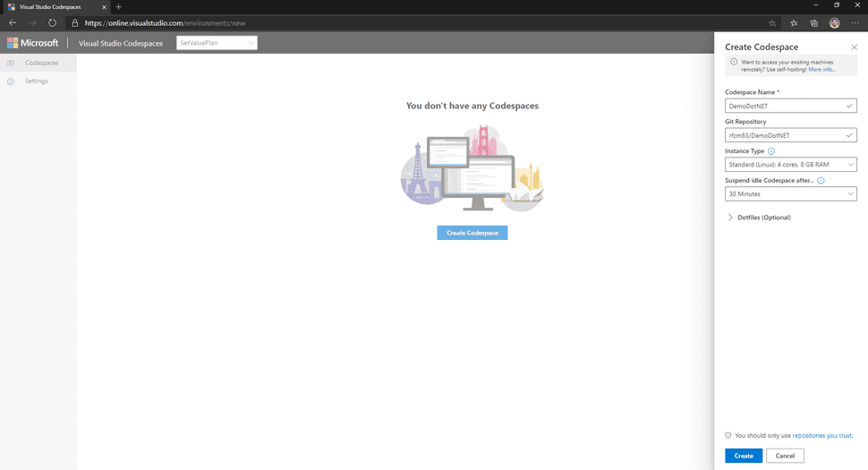Click the Microsoft logo
The height and width of the screenshot is (470, 868).
click(x=32, y=43)
